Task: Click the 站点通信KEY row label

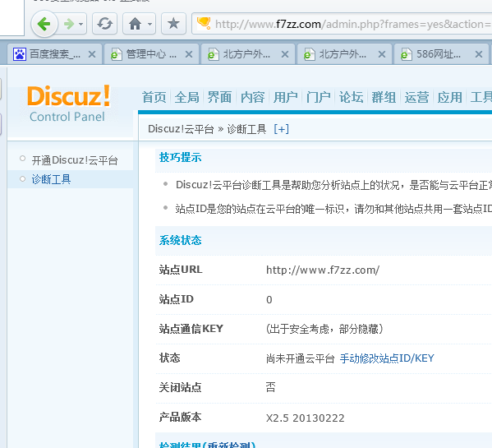Action: click(191, 329)
